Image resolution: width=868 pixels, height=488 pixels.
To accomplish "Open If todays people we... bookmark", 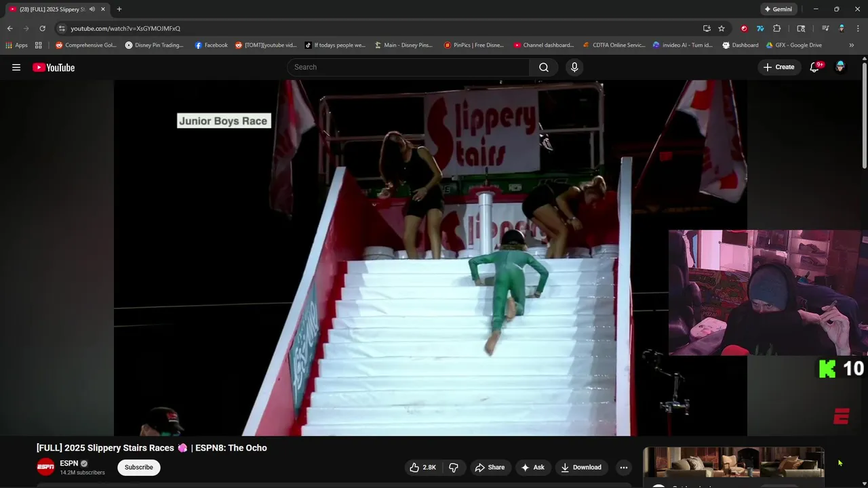I will point(335,45).
